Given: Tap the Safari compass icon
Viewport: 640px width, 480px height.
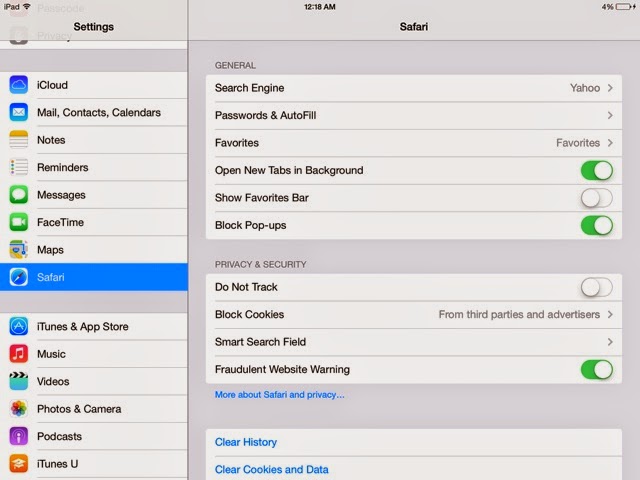Looking at the screenshot, I should click(19, 277).
